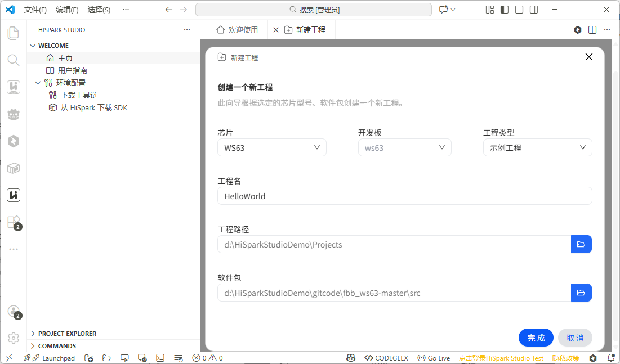Click the VS Code logo icon
This screenshot has height=364, width=620.
[x=10, y=10]
